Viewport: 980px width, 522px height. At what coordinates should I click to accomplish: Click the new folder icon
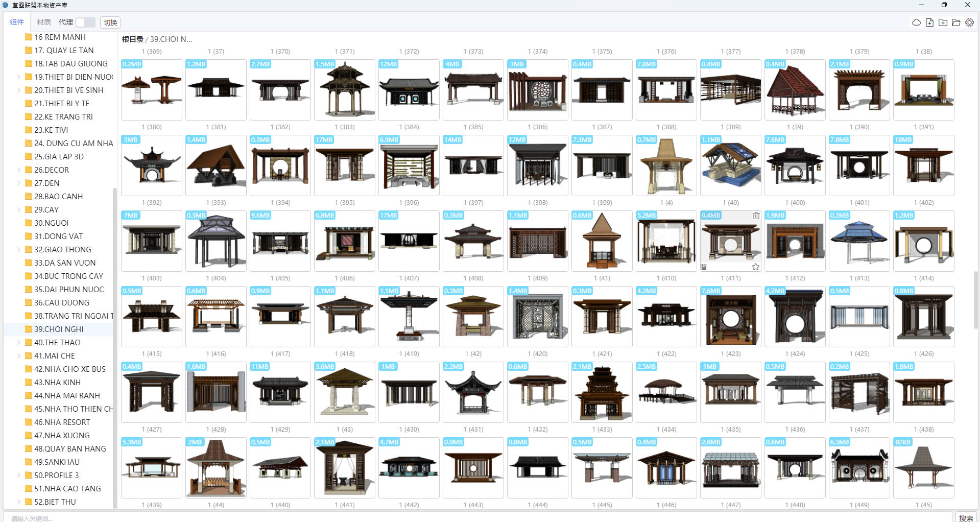(x=943, y=22)
